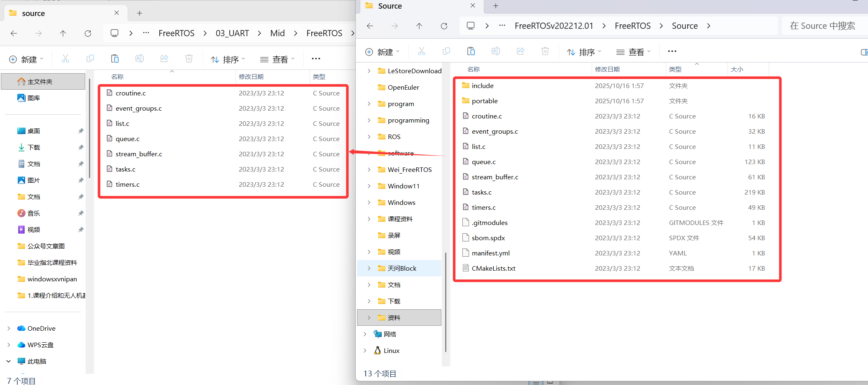Click Delete trash icon in left window toolbar
The image size is (868, 385).
[189, 59]
